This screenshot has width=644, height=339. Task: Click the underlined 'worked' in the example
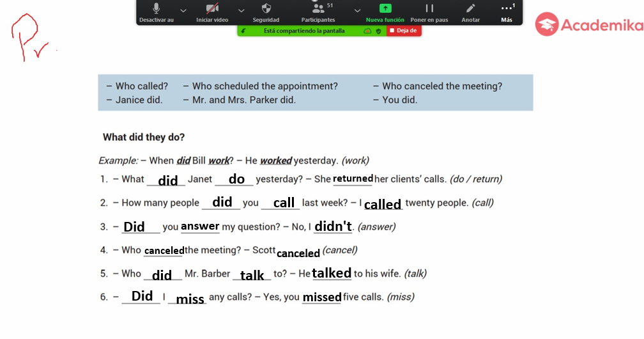pyautogui.click(x=276, y=161)
